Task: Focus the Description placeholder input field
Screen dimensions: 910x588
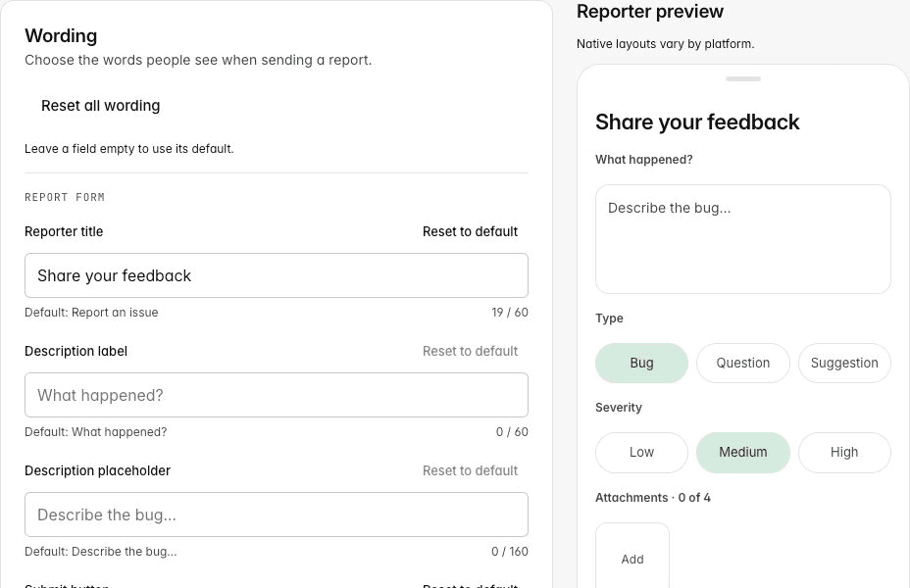Action: click(277, 514)
